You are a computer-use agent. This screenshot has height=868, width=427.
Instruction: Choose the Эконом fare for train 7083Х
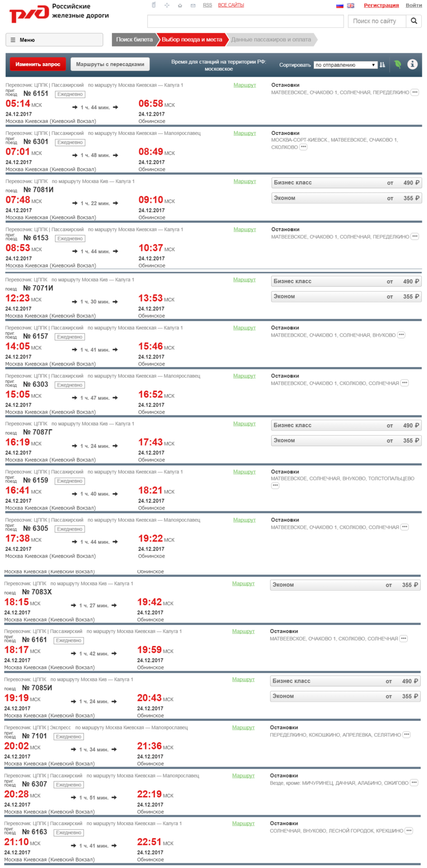[345, 585]
